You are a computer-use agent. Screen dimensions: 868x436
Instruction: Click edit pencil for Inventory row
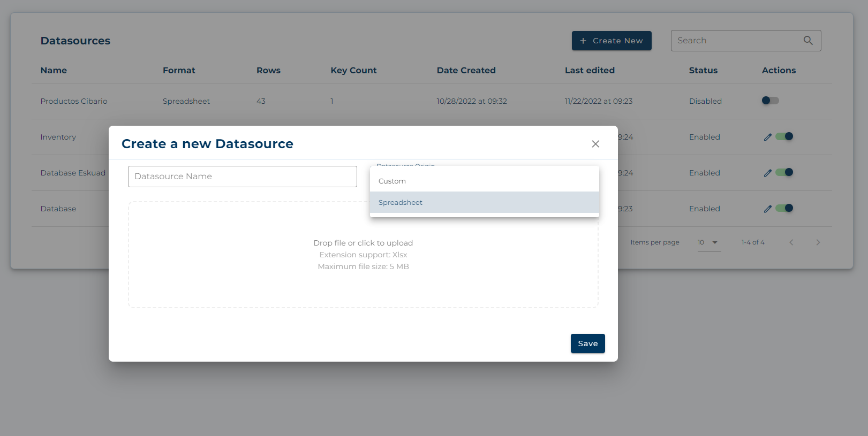[767, 137]
